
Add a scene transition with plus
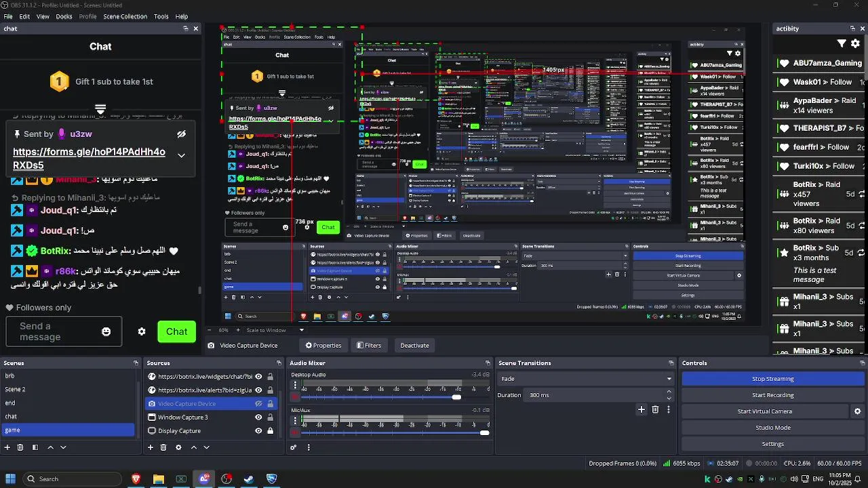(641, 409)
